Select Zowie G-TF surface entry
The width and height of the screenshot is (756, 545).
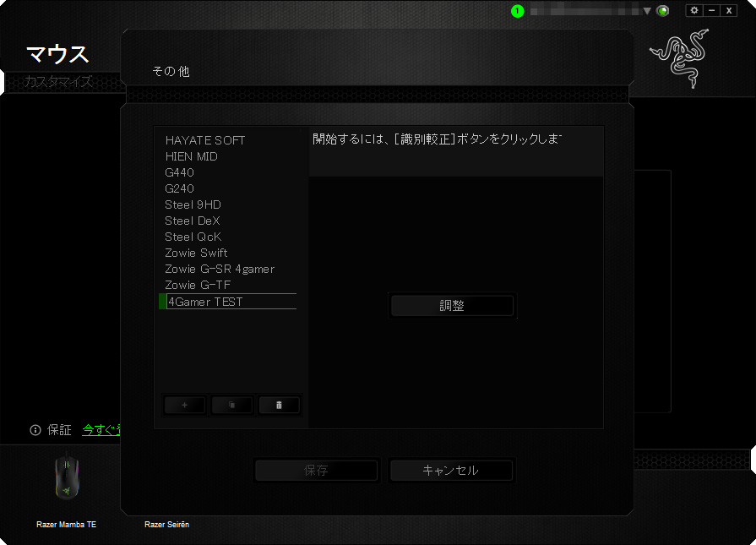tap(198, 285)
